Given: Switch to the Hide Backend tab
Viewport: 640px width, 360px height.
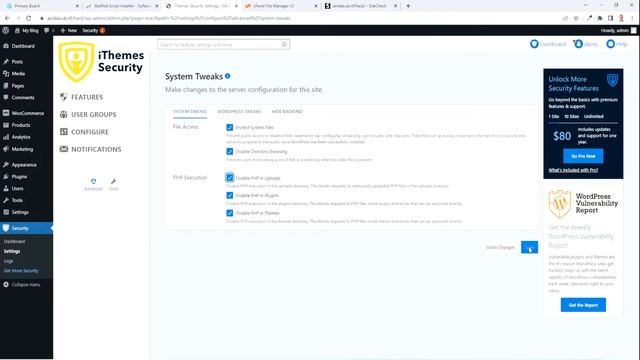Looking at the screenshot, I should [x=287, y=111].
